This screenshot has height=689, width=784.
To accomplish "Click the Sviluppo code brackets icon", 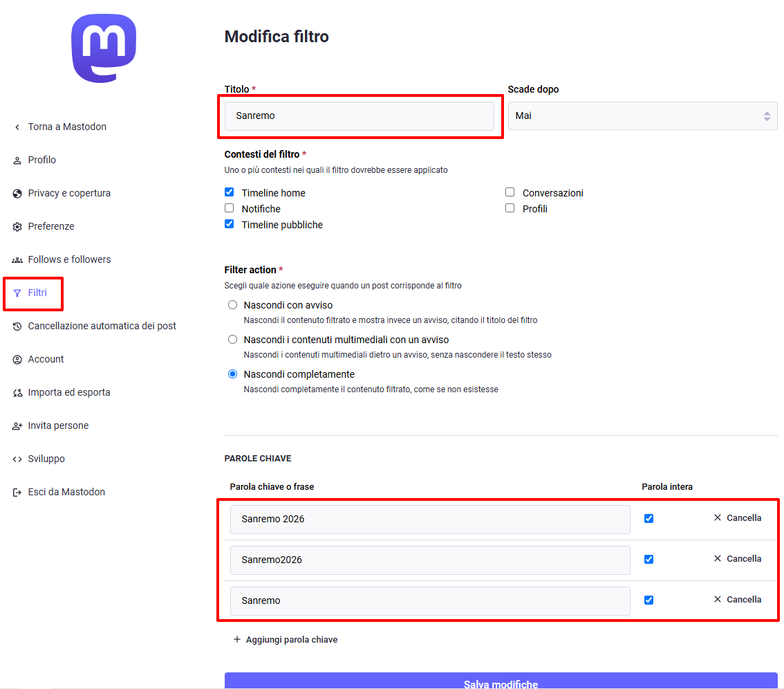I will coord(17,459).
